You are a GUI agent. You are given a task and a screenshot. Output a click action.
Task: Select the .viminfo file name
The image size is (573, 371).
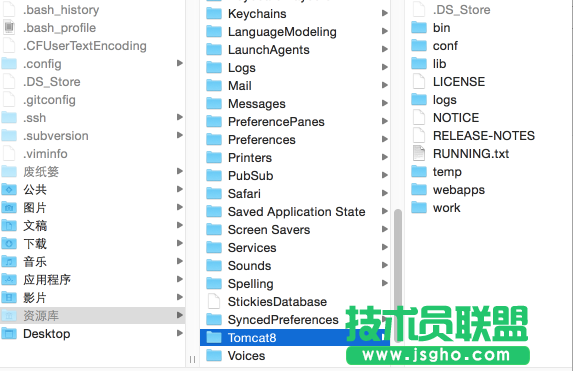click(x=45, y=154)
